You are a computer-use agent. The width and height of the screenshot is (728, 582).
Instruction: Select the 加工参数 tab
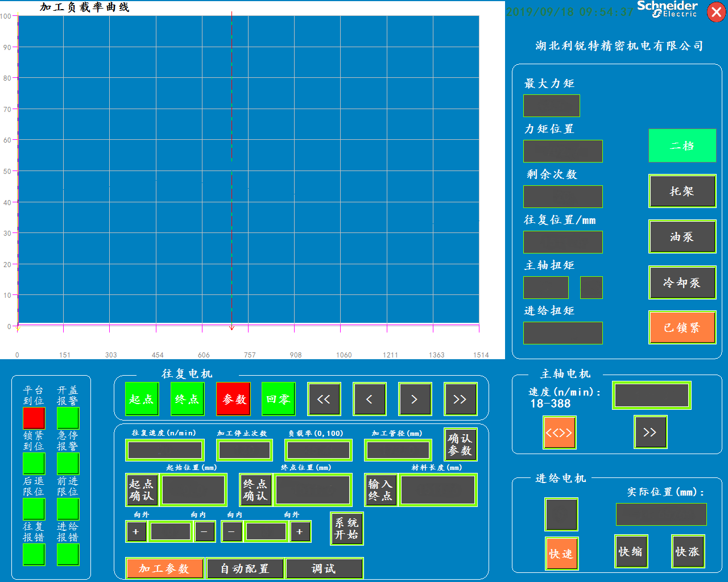(x=164, y=568)
